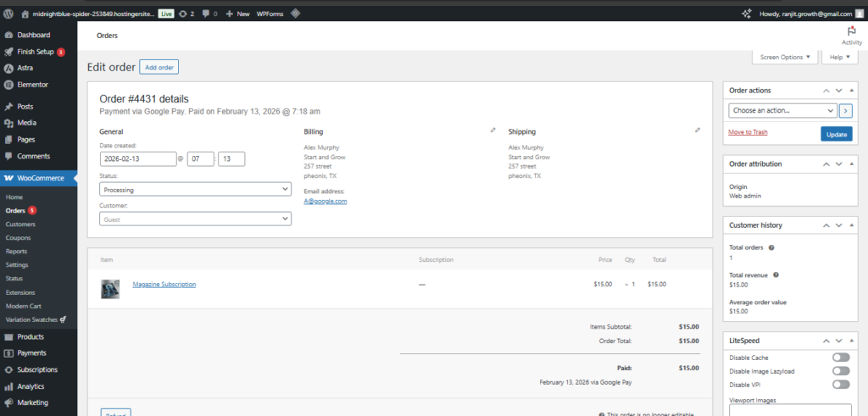
Task: Click the WordPress logo in admin bar
Action: 8,14
